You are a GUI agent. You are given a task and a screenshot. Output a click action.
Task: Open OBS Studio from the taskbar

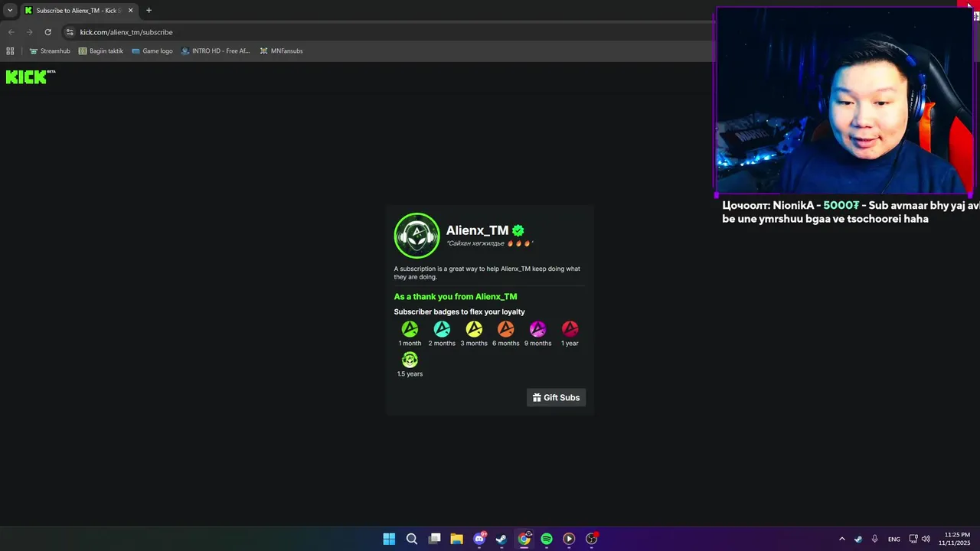[x=591, y=539]
